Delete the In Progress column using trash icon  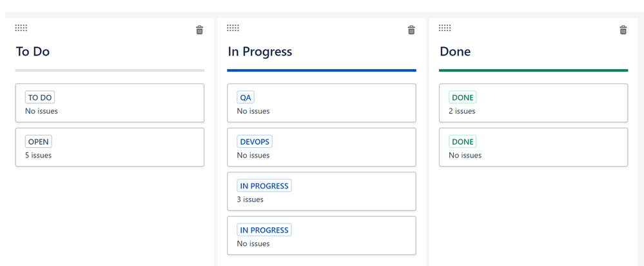point(411,30)
